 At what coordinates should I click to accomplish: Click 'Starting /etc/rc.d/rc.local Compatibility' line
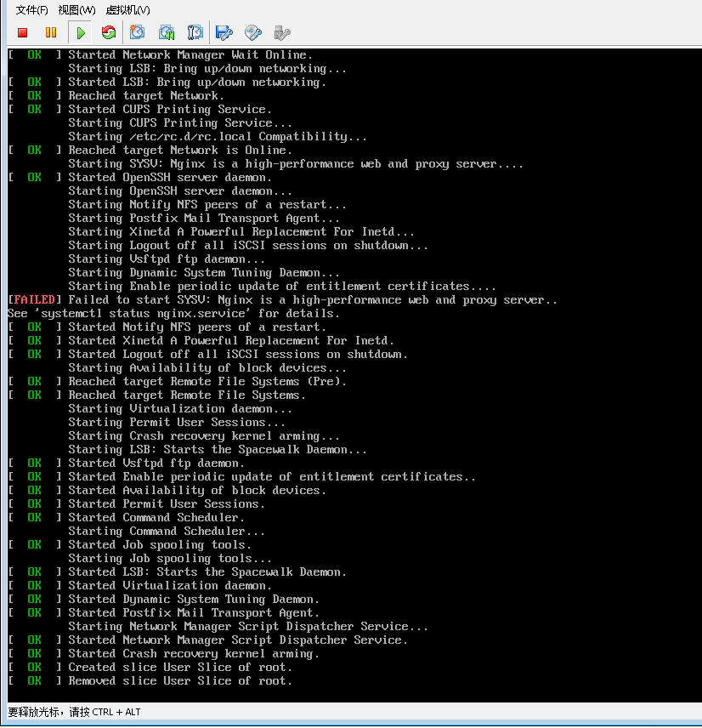click(218, 136)
